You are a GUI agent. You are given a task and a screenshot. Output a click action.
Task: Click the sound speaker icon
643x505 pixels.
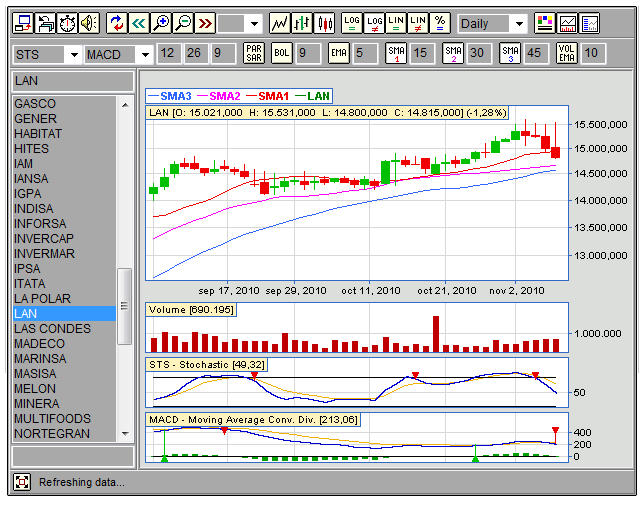tap(89, 23)
